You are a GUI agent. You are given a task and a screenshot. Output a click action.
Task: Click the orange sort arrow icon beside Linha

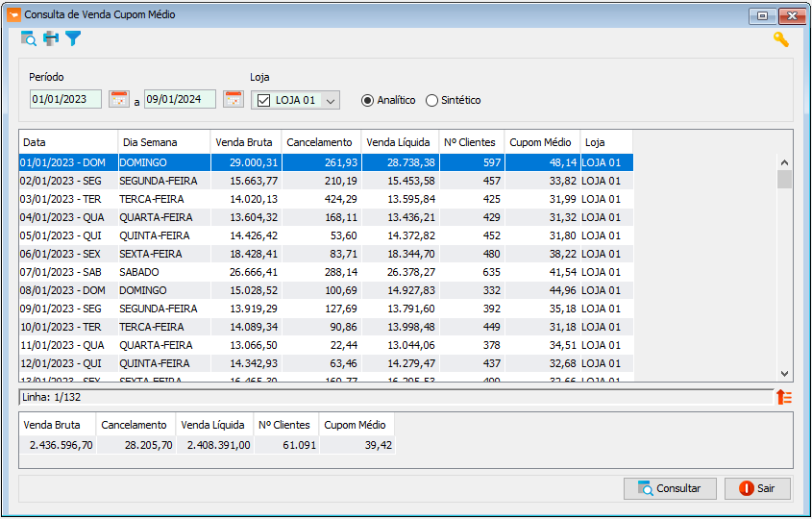point(784,397)
